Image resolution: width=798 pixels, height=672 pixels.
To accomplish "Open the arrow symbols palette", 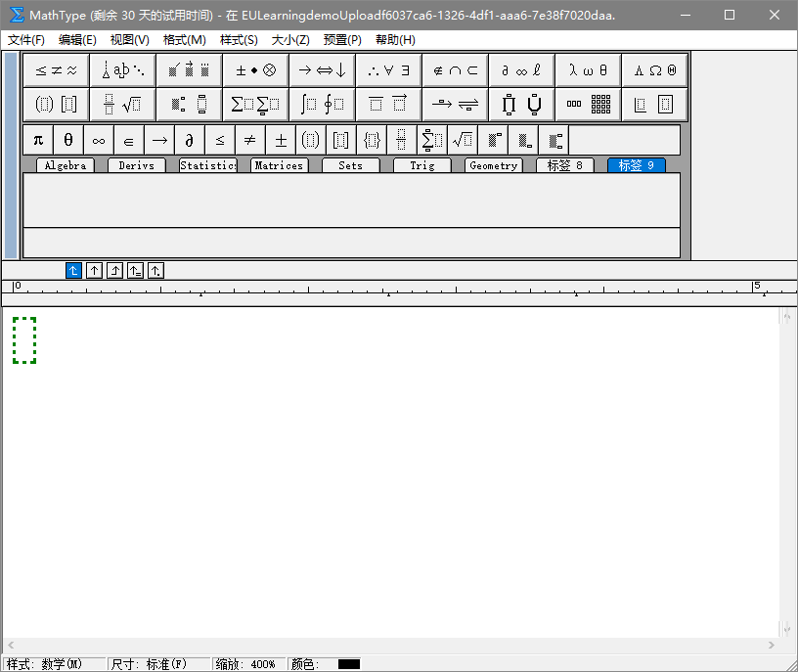I will [322, 70].
